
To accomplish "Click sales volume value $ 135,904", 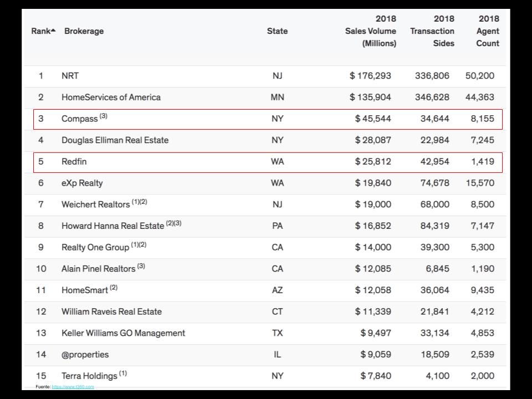I will pyautogui.click(x=370, y=98).
